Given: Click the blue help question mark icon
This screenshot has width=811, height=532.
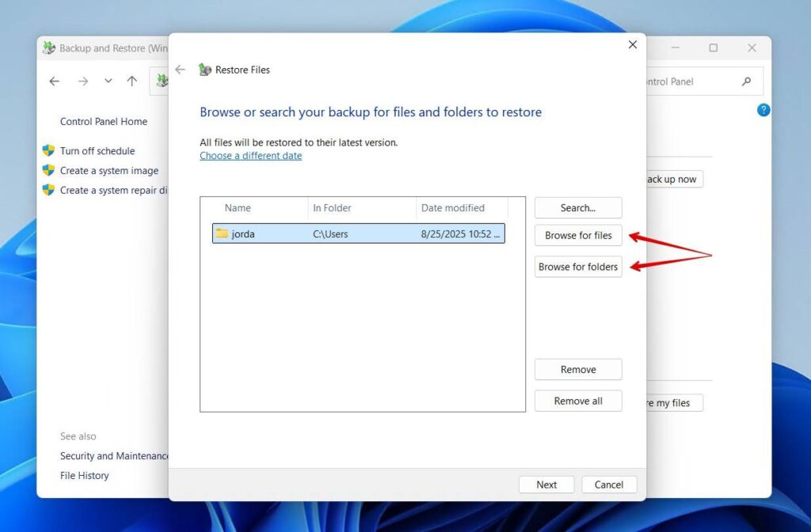Looking at the screenshot, I should [x=763, y=110].
